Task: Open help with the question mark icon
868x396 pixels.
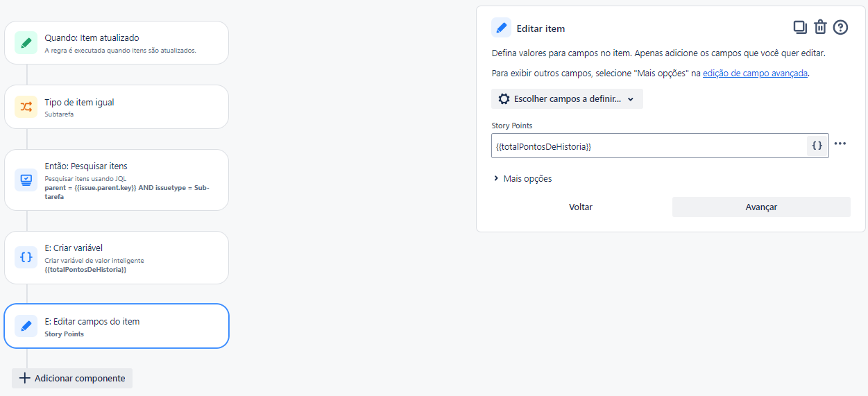Action: click(x=841, y=27)
